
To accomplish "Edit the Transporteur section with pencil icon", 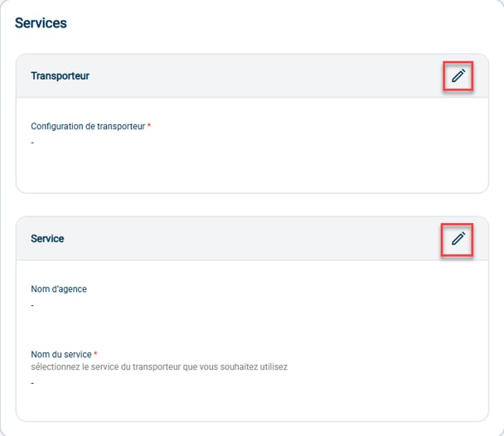I will pos(458,75).
